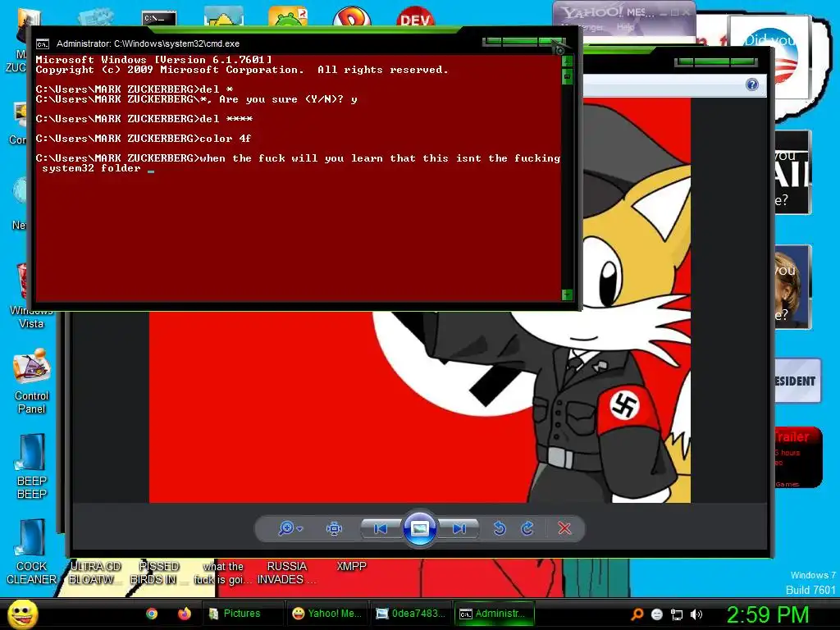Screen dimensions: 840x630
Task: Click the smiley face Start button
Action: [22, 614]
